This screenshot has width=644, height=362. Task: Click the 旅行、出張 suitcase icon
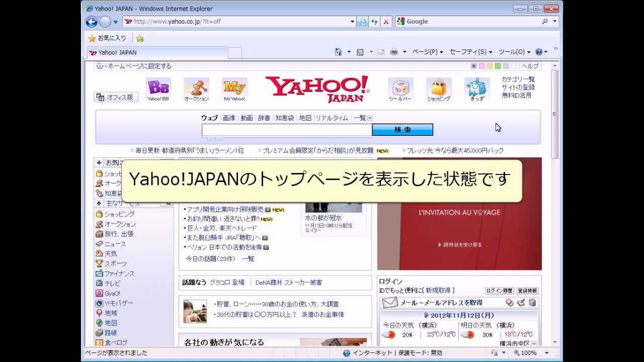100,234
